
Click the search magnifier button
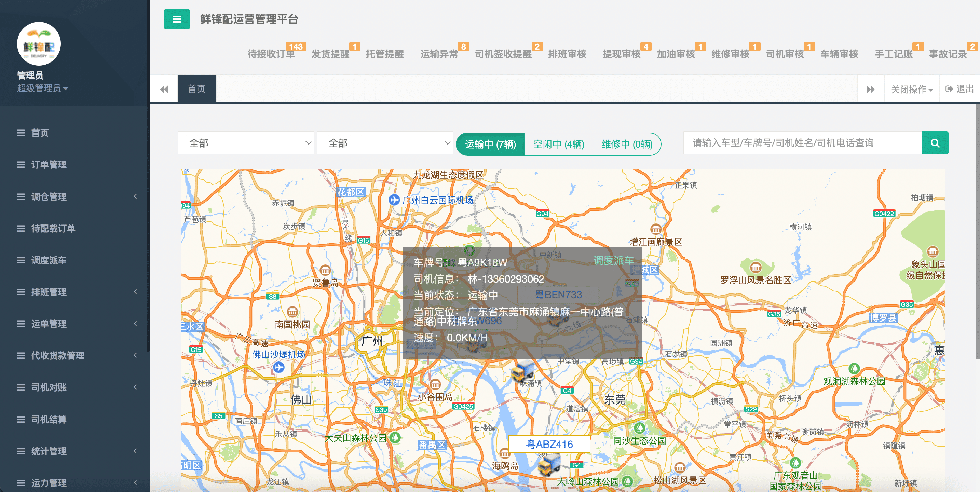(935, 143)
